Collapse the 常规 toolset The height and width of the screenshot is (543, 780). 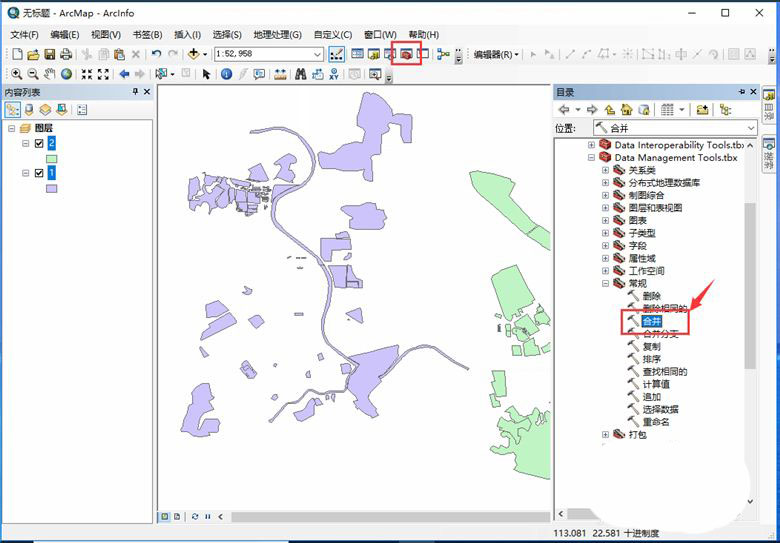(x=605, y=283)
